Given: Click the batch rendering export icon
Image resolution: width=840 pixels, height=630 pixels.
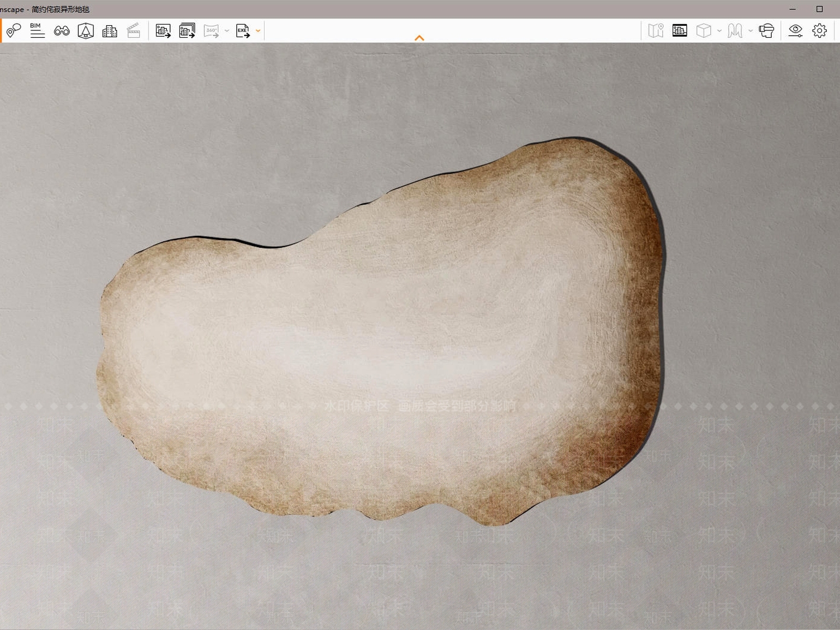Looking at the screenshot, I should [187, 31].
